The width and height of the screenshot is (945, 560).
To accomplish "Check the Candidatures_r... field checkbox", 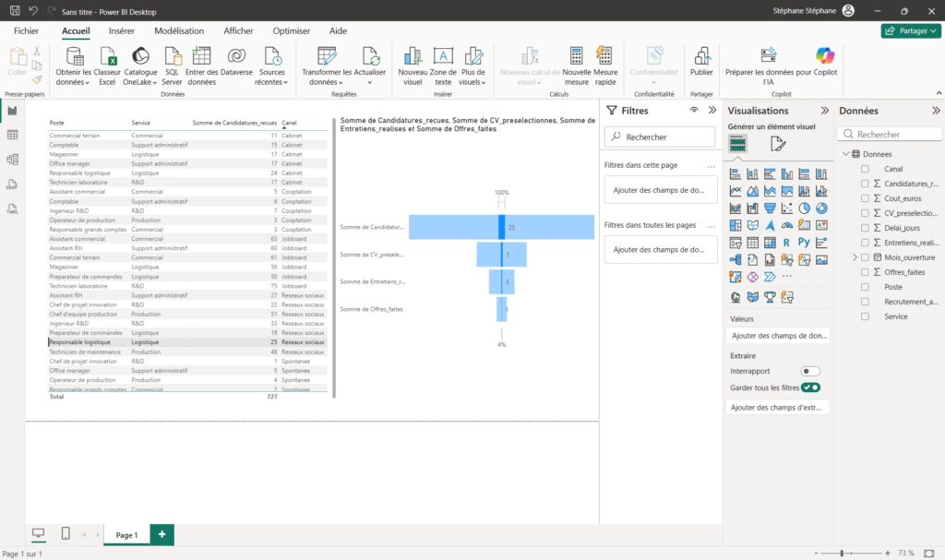I will click(865, 184).
